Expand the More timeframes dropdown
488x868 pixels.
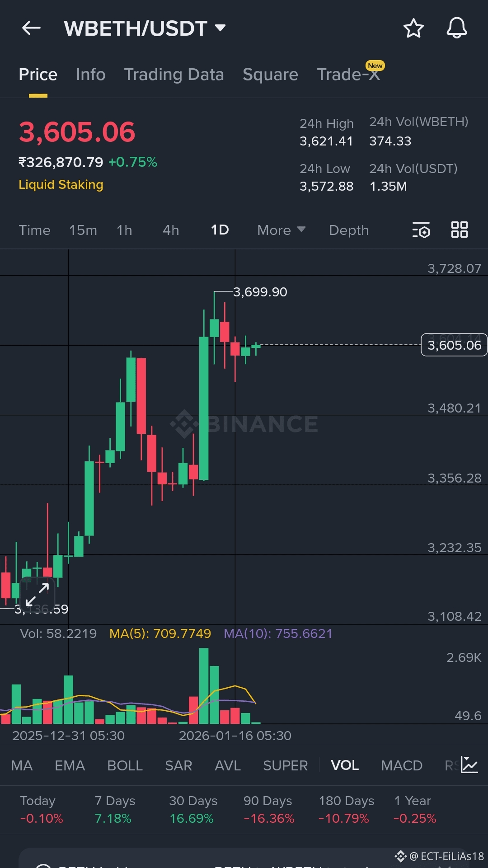click(282, 230)
